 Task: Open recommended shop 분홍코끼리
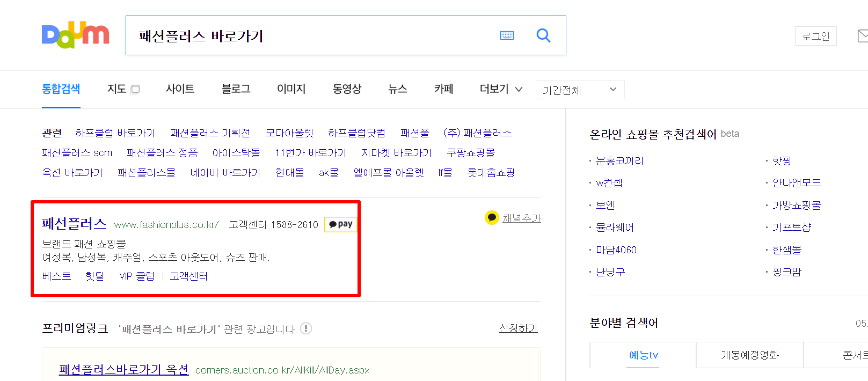tap(619, 161)
